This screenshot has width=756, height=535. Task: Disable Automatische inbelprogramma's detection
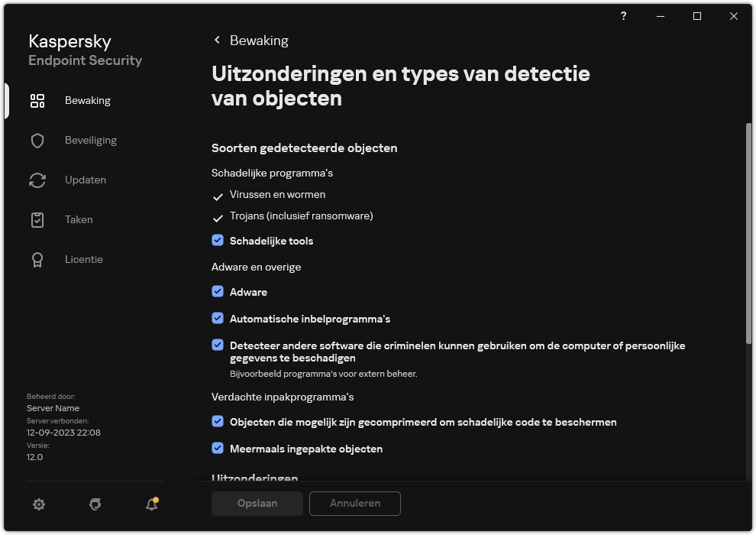(218, 319)
